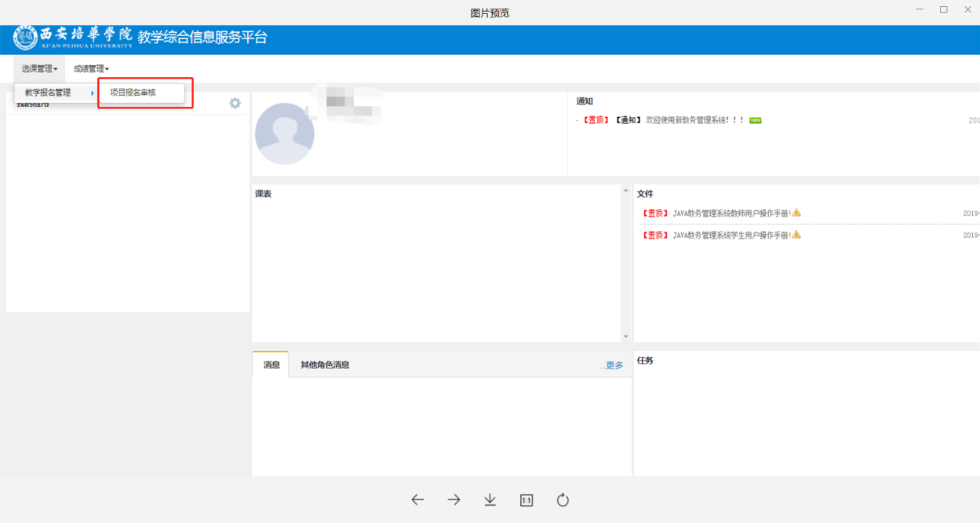Go to the next image

click(454, 500)
